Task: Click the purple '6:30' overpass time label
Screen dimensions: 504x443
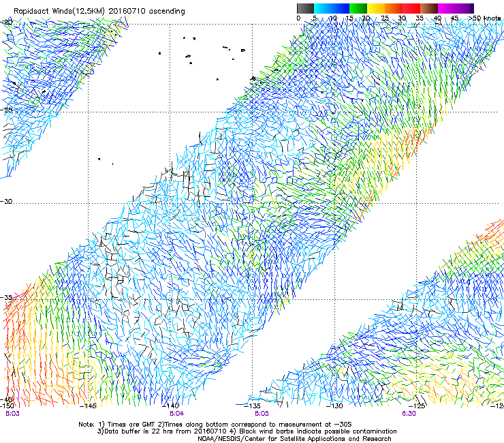Action: 409,414
